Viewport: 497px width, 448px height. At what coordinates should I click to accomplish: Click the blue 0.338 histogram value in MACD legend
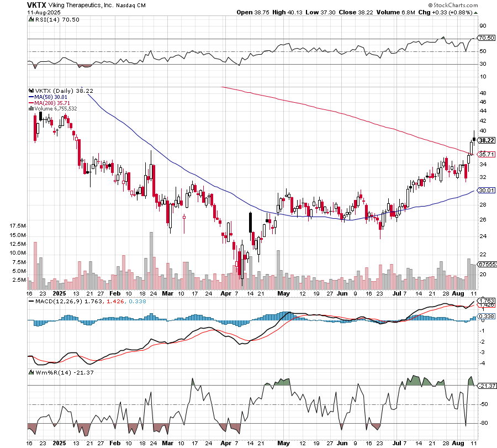(138, 301)
